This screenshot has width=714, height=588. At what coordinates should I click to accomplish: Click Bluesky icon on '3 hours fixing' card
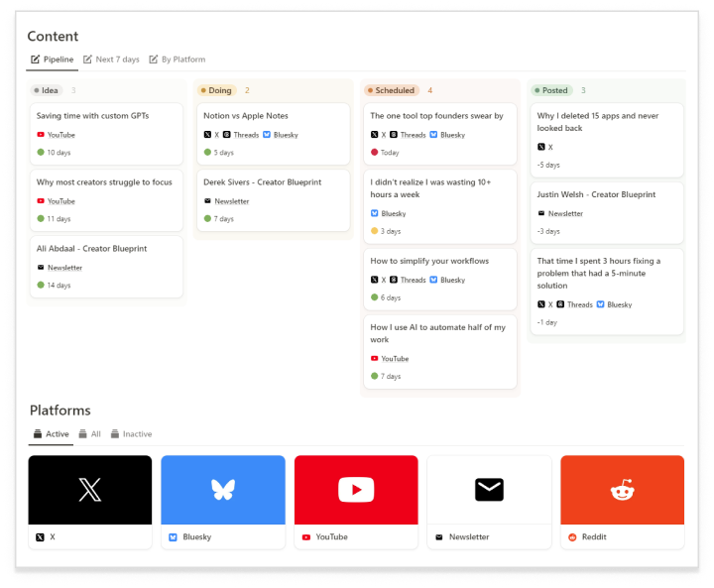[600, 304]
